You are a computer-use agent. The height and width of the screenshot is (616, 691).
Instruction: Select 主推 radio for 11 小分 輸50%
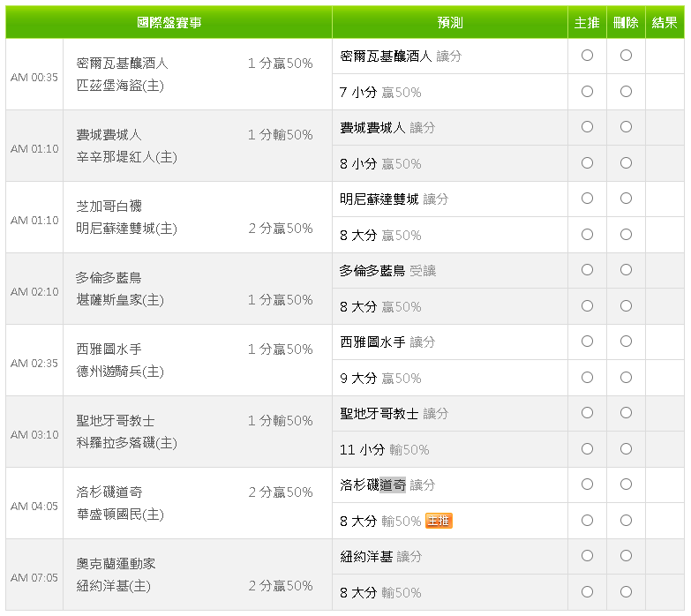pyautogui.click(x=587, y=449)
